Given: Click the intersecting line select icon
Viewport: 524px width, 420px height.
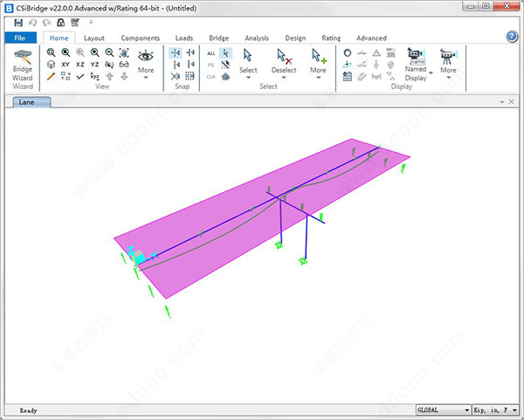Looking at the screenshot, I should [x=225, y=65].
